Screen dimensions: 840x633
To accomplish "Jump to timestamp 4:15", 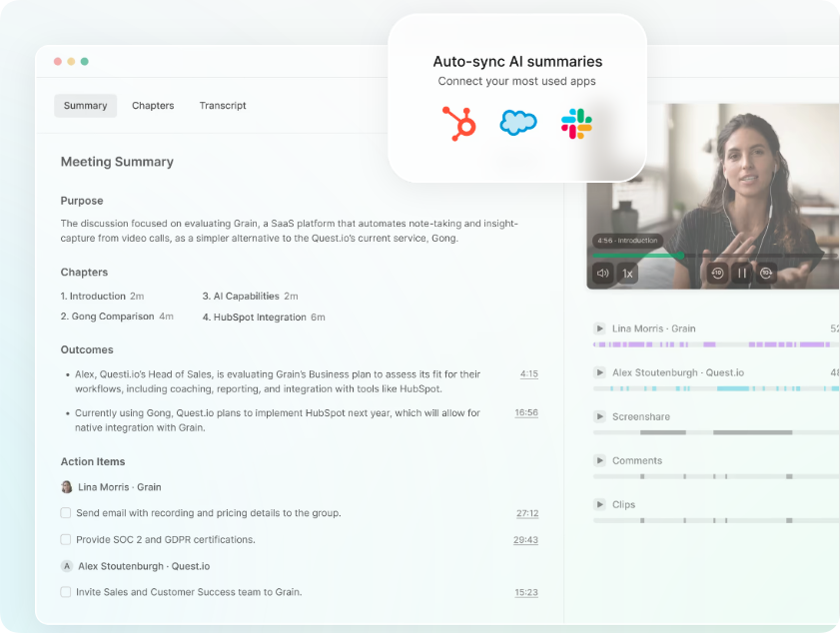I will [528, 373].
